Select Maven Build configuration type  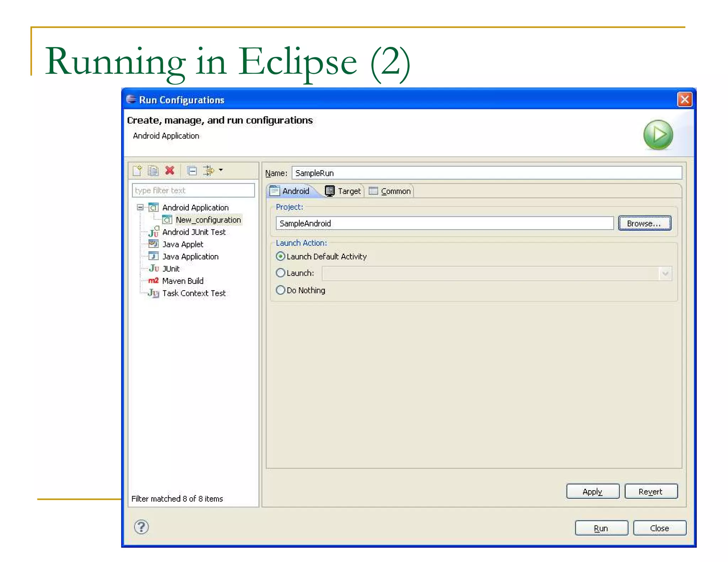(x=183, y=281)
